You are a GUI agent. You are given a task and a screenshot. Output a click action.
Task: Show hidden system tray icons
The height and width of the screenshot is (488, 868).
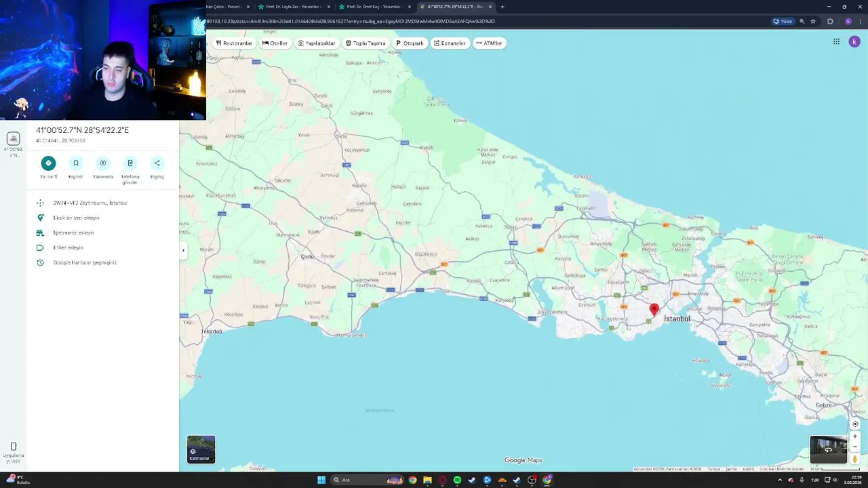780,480
